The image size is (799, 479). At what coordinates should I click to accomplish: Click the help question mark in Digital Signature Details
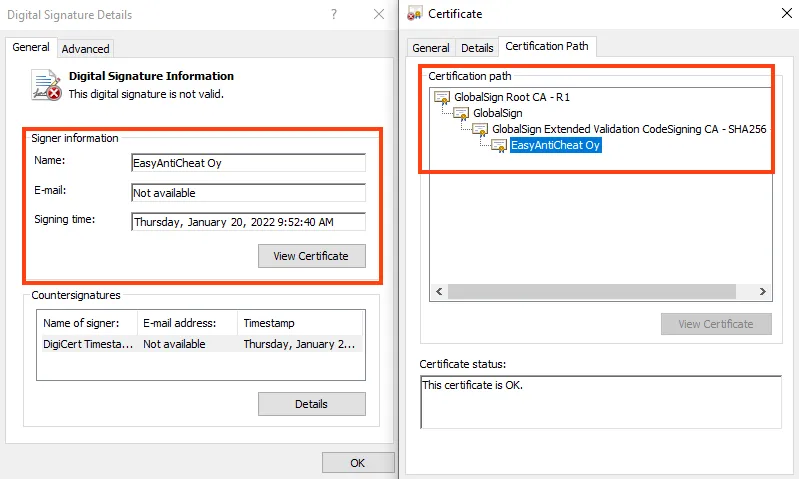tap(334, 14)
